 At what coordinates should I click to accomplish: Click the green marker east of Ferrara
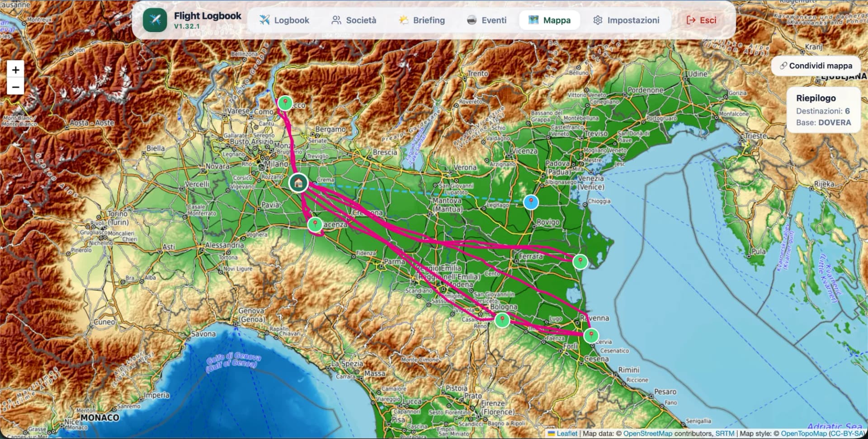(x=580, y=262)
